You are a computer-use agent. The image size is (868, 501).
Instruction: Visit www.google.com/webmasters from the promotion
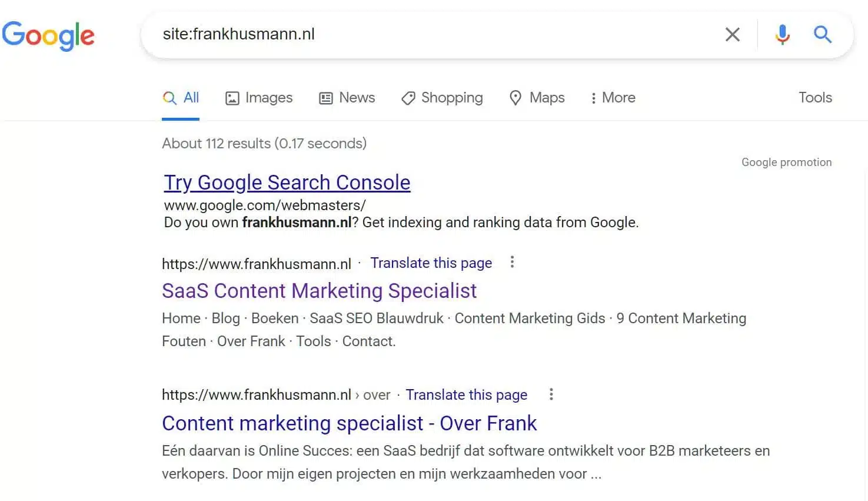tap(264, 205)
